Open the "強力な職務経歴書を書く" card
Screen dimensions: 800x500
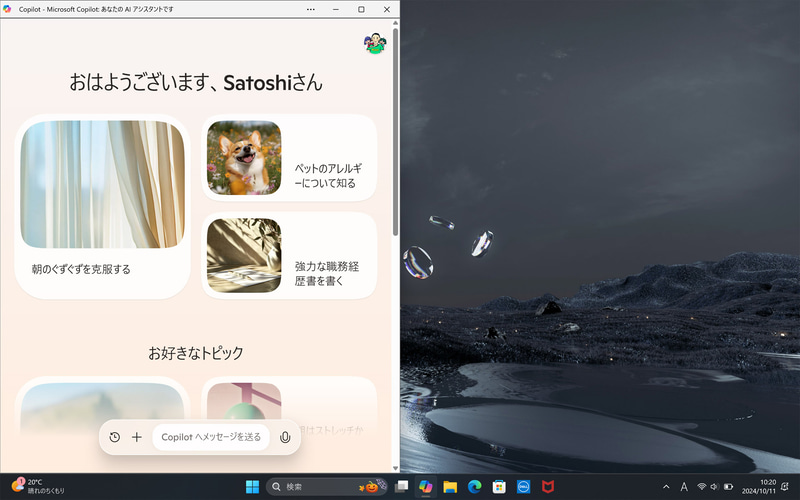coord(289,256)
